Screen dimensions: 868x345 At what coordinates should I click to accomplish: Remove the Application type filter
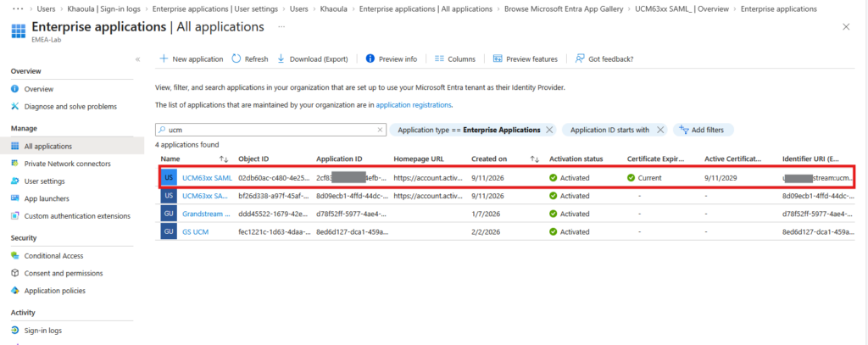549,130
